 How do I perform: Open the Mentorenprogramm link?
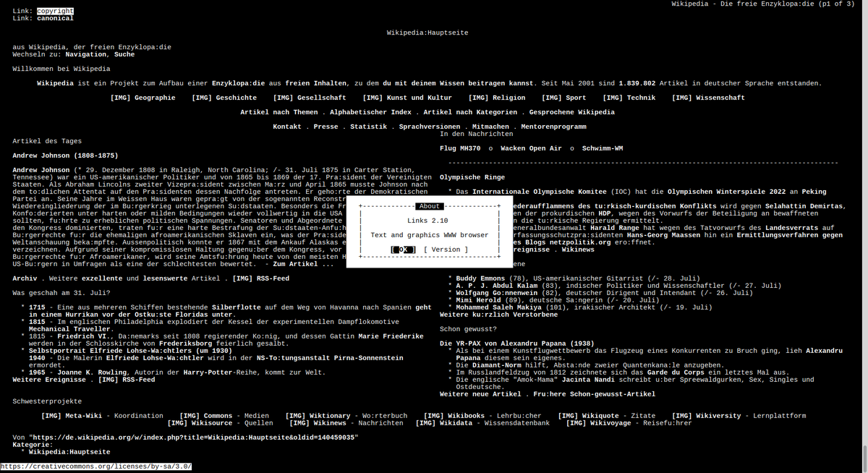tap(553, 127)
